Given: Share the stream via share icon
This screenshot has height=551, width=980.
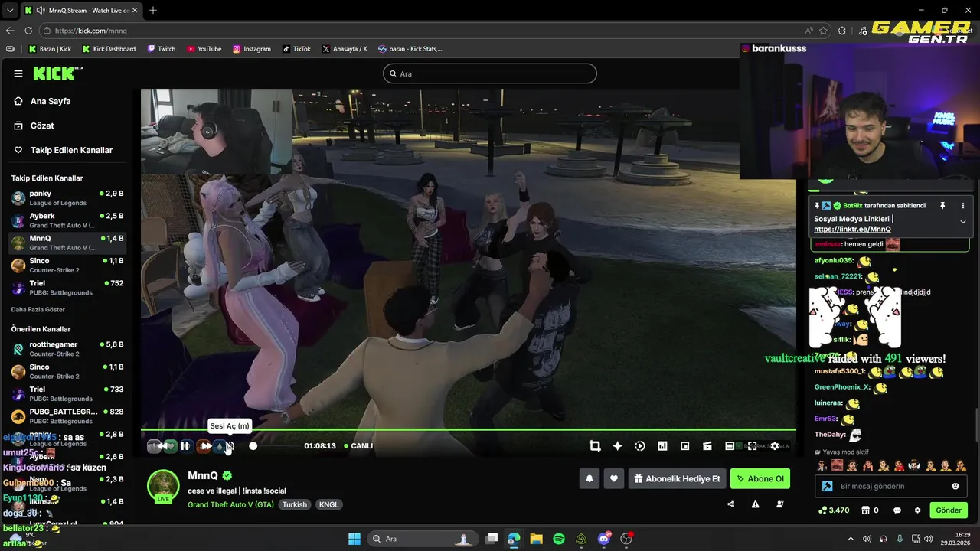Looking at the screenshot, I should 730,504.
